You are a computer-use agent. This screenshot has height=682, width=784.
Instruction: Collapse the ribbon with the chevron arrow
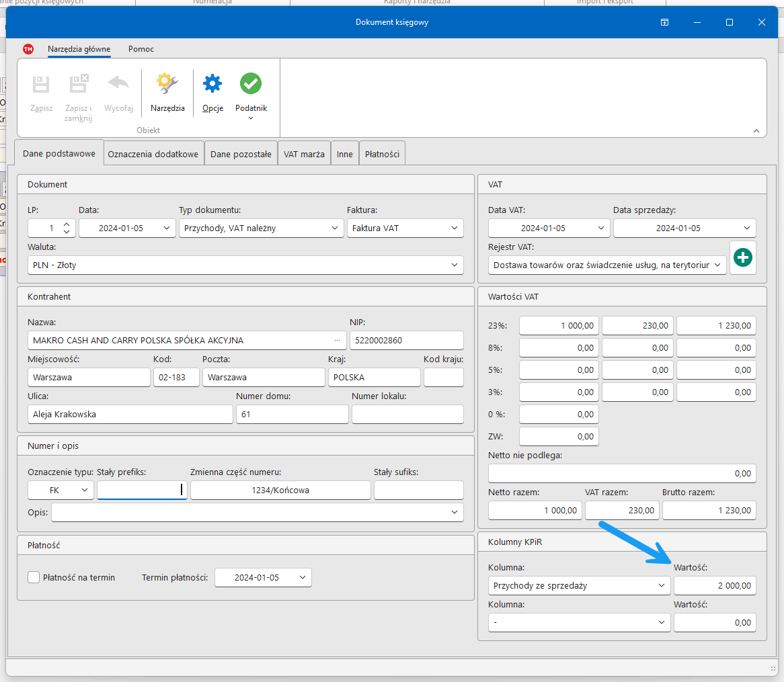[x=756, y=131]
